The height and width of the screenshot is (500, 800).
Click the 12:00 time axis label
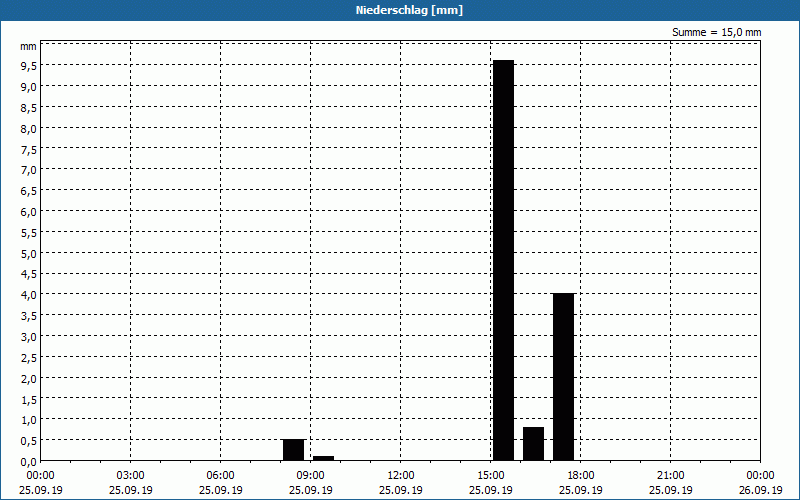click(x=401, y=476)
